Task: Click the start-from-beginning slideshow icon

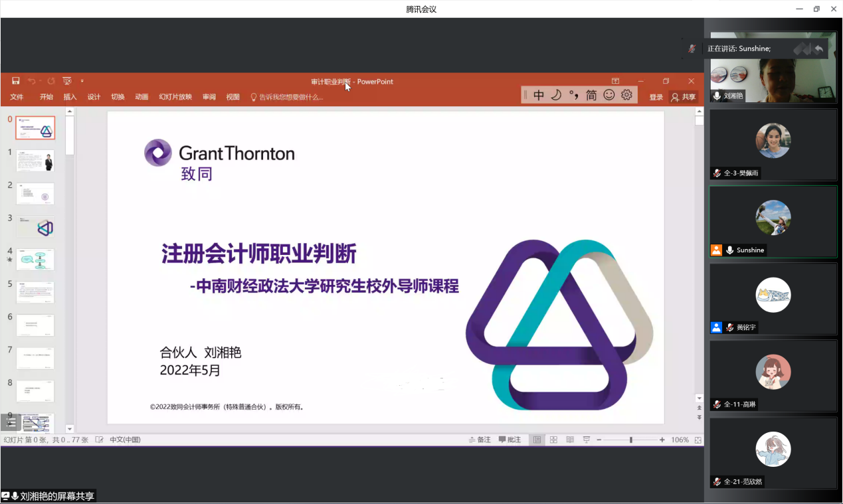Action: pyautogui.click(x=67, y=81)
